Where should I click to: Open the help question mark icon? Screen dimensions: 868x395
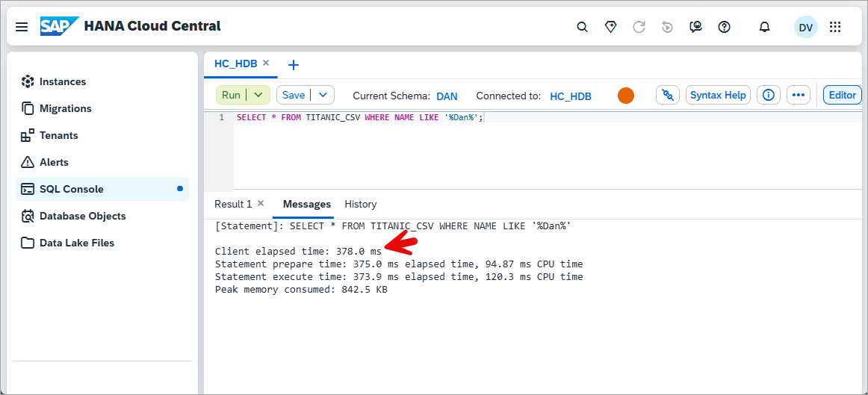[x=724, y=27]
